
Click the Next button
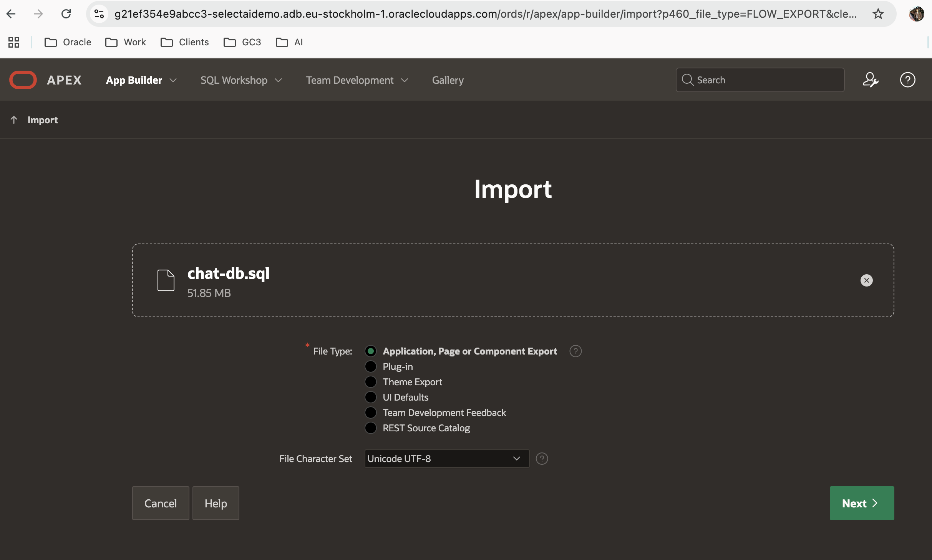(861, 503)
